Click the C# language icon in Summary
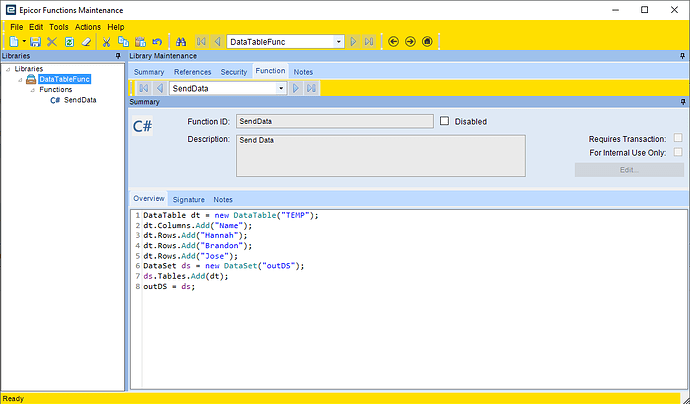 [x=142, y=126]
